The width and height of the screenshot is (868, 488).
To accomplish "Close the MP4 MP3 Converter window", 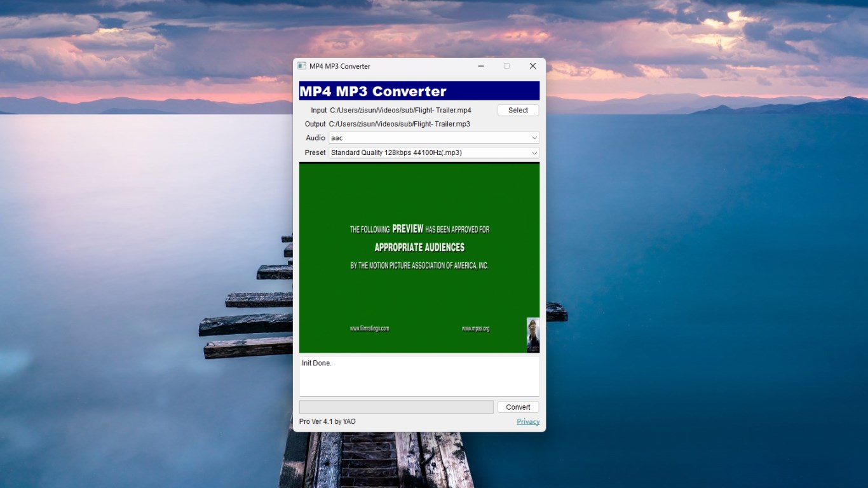I will pos(532,66).
